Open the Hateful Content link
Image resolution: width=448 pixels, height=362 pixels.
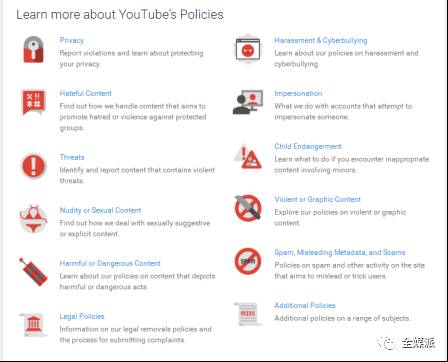tap(86, 93)
